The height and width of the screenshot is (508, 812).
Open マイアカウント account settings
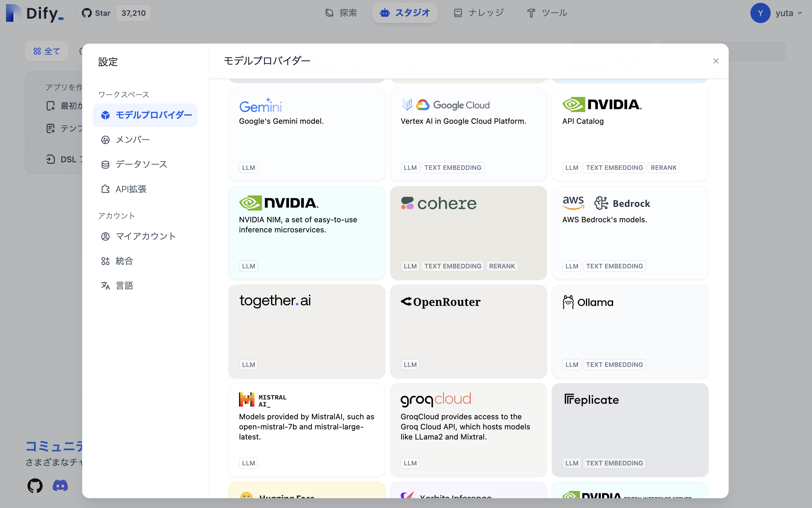pyautogui.click(x=146, y=236)
